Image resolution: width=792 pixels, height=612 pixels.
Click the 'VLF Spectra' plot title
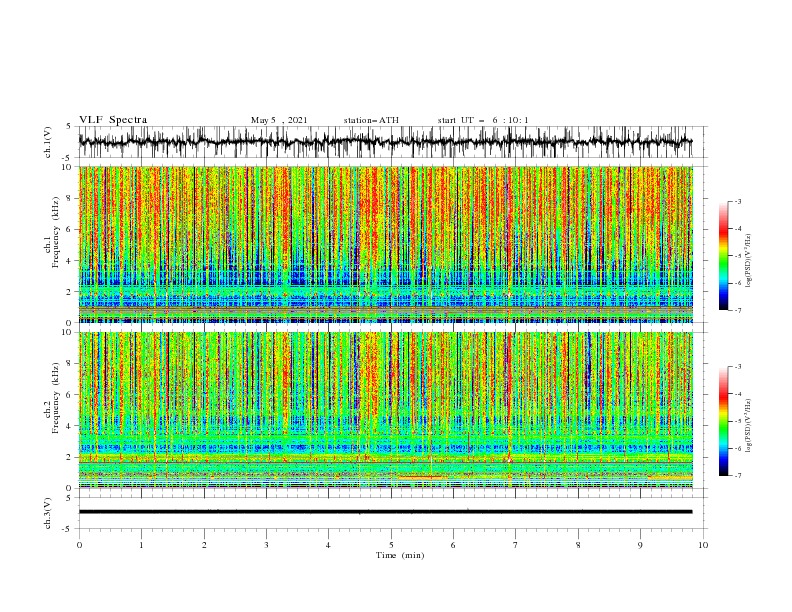click(113, 120)
